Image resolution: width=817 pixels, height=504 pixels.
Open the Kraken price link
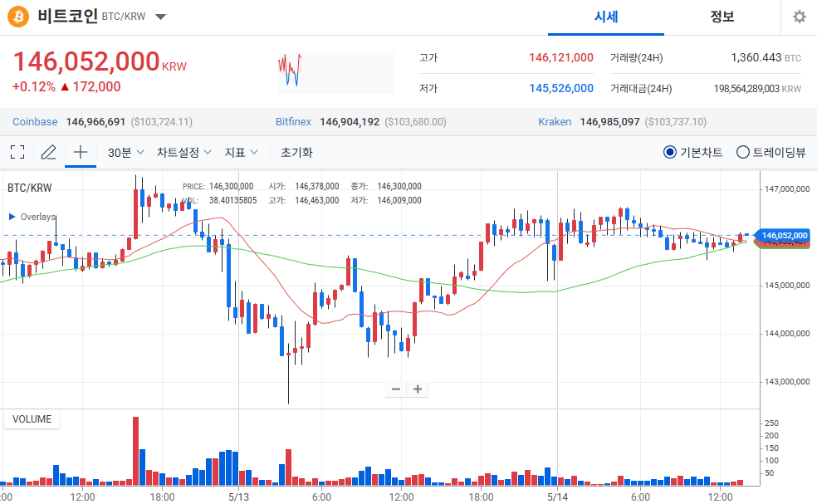[555, 122]
